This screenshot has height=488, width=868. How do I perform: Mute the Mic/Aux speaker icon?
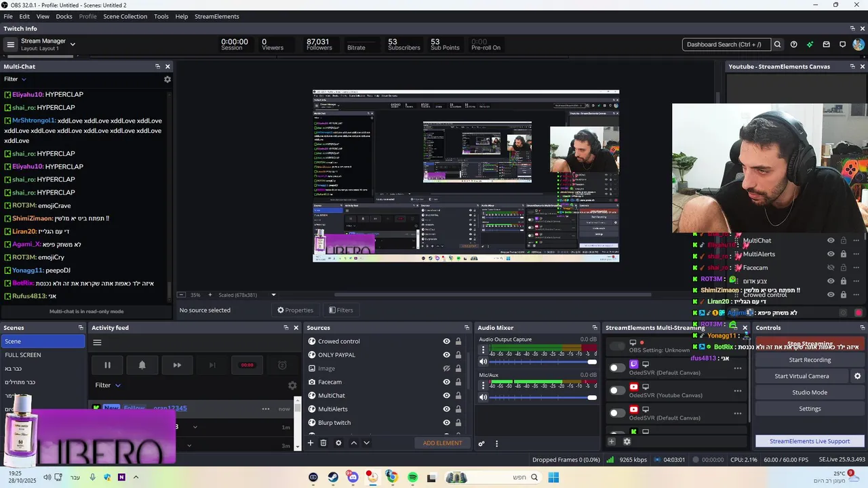[484, 397]
